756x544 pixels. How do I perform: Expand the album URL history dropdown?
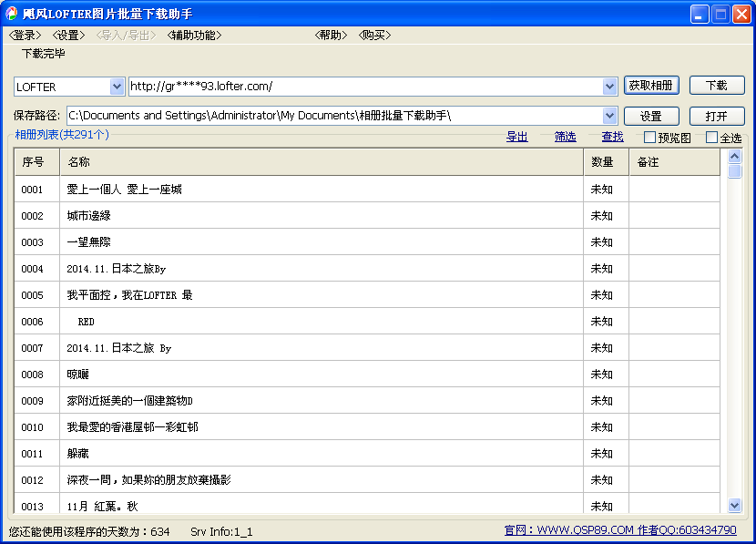pyautogui.click(x=609, y=87)
